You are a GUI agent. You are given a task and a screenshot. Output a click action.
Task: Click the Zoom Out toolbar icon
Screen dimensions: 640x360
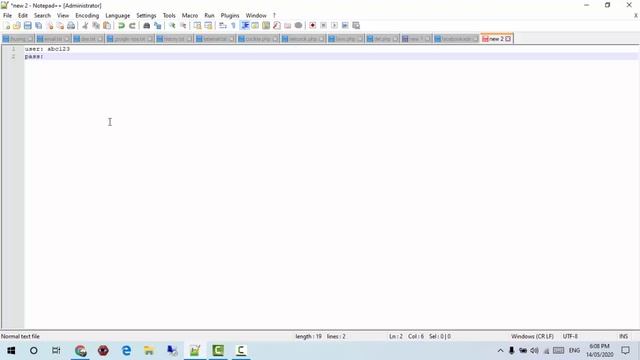coord(183,26)
